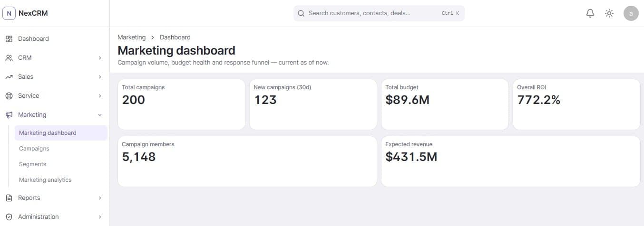Screen dimensions: 644x226
Task: Click the Marketing dashboard page heading
Action: click(176, 50)
